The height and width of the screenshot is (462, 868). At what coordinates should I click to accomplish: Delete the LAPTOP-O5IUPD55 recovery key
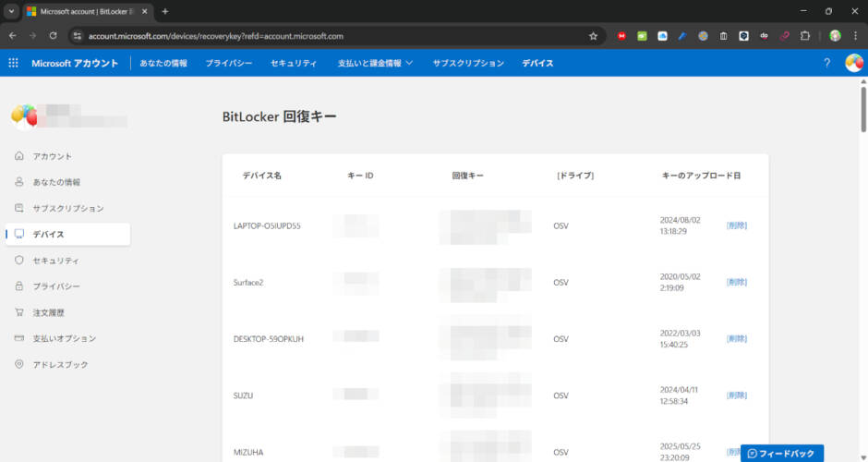tap(736, 225)
